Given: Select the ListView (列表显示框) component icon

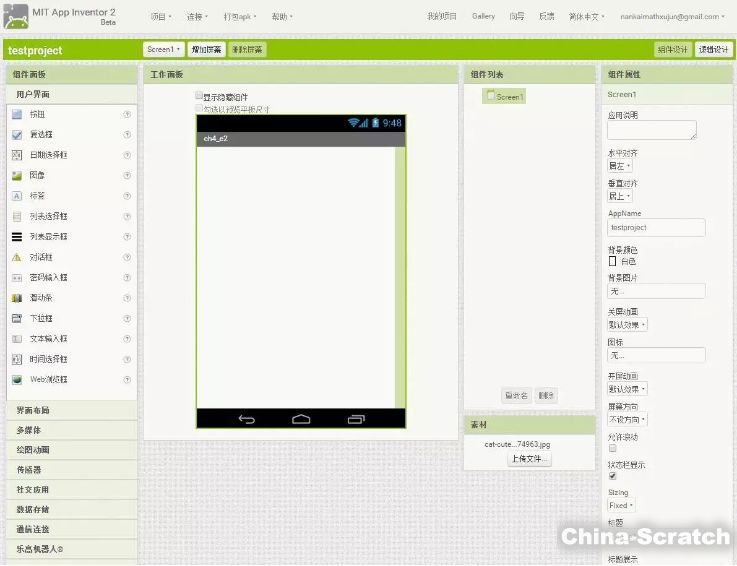Looking at the screenshot, I should pos(17,237).
